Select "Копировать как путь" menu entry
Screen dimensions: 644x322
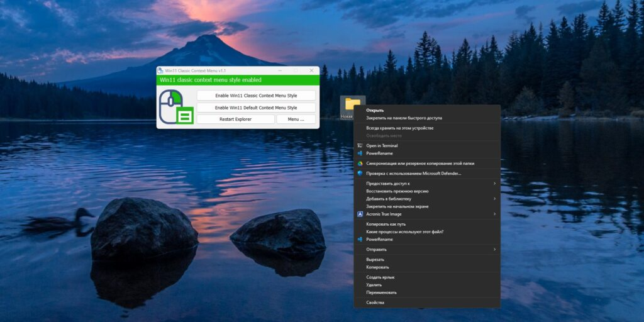(x=386, y=224)
